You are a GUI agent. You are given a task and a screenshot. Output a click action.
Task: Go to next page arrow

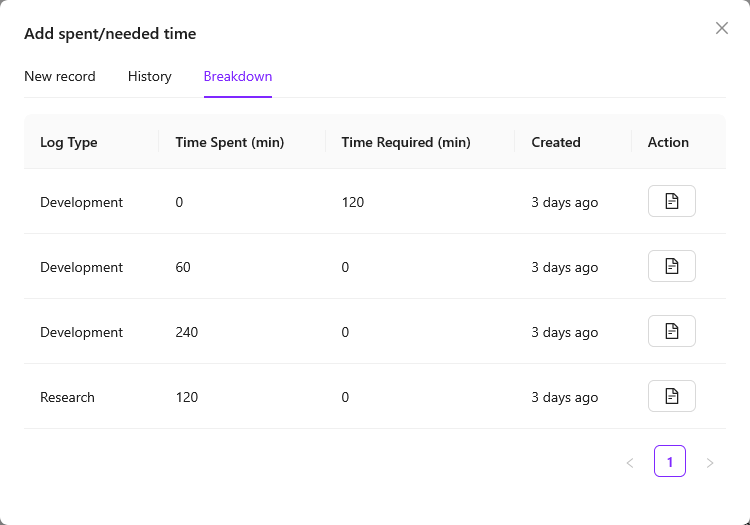pos(710,462)
